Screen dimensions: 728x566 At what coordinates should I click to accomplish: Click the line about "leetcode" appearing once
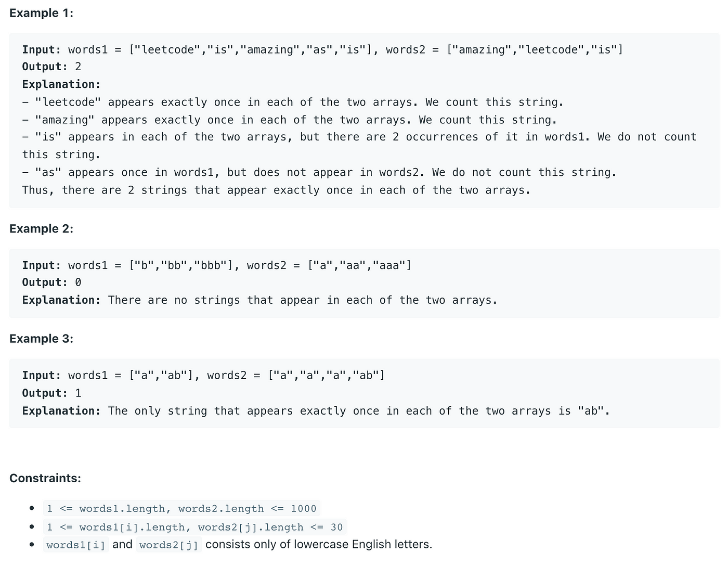[x=293, y=102]
